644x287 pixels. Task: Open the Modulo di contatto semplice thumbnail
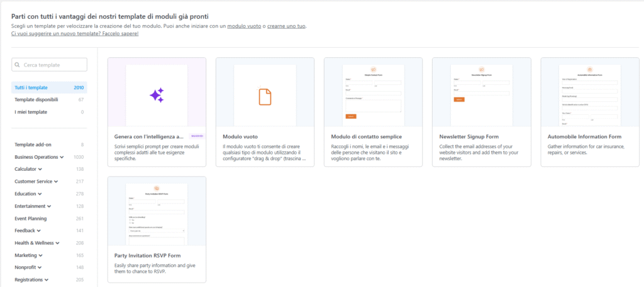point(373,92)
